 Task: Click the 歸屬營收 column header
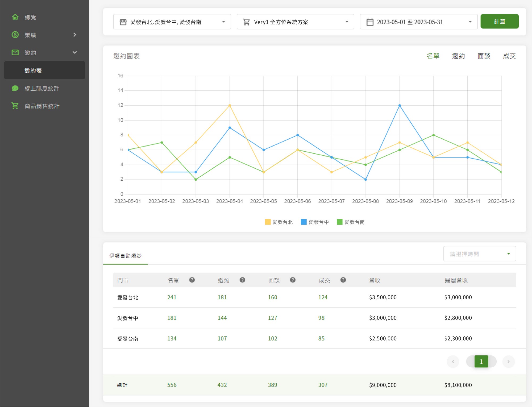(456, 280)
